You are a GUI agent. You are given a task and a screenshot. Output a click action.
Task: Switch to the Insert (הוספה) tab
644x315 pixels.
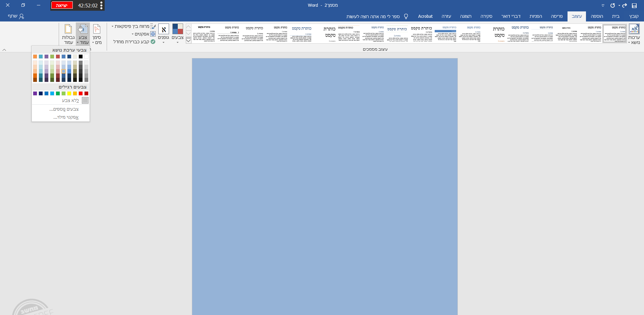click(597, 16)
